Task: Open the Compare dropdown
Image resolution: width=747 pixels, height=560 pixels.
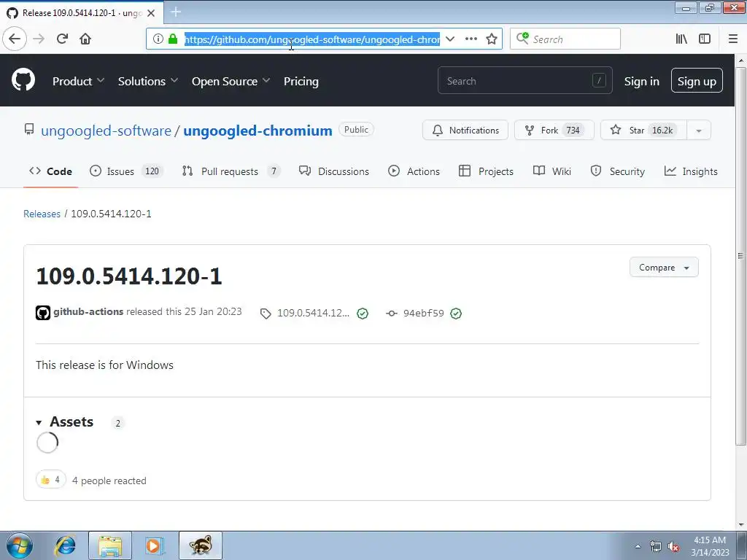Action: [x=664, y=267]
